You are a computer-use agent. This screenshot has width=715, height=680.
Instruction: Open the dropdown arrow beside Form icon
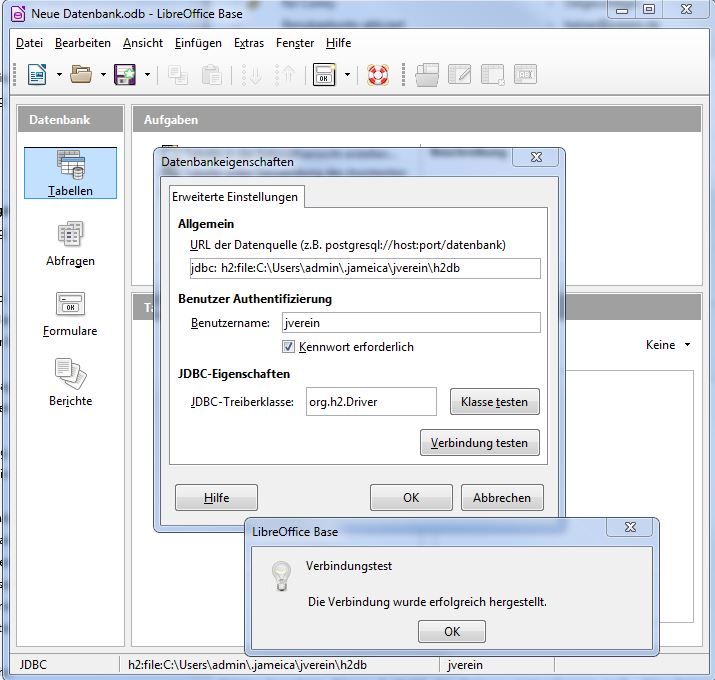[x=347, y=74]
